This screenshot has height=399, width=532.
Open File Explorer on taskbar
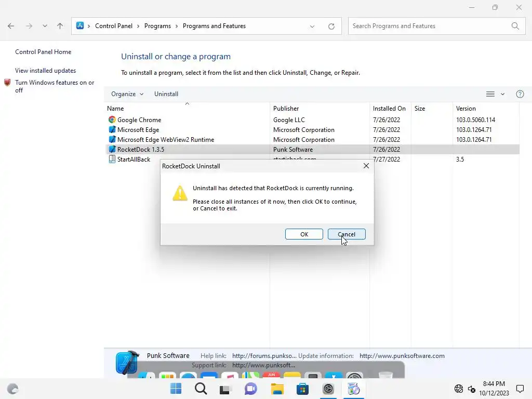277,389
